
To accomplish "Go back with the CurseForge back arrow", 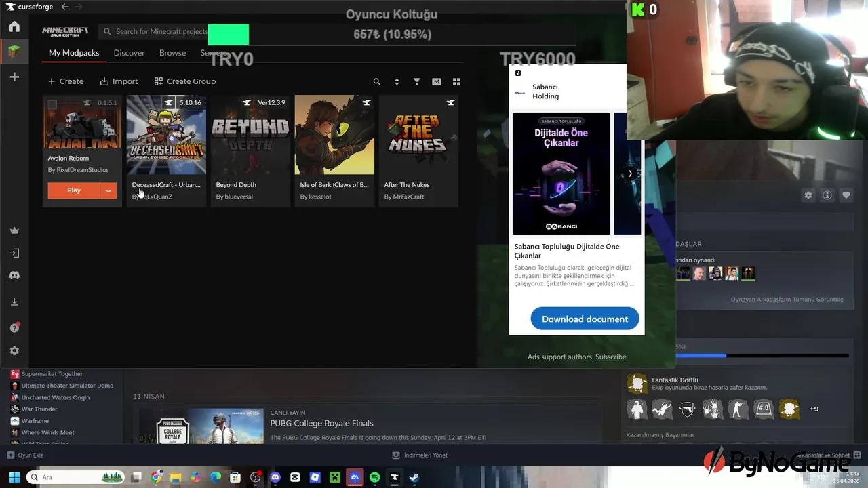I will [x=65, y=7].
